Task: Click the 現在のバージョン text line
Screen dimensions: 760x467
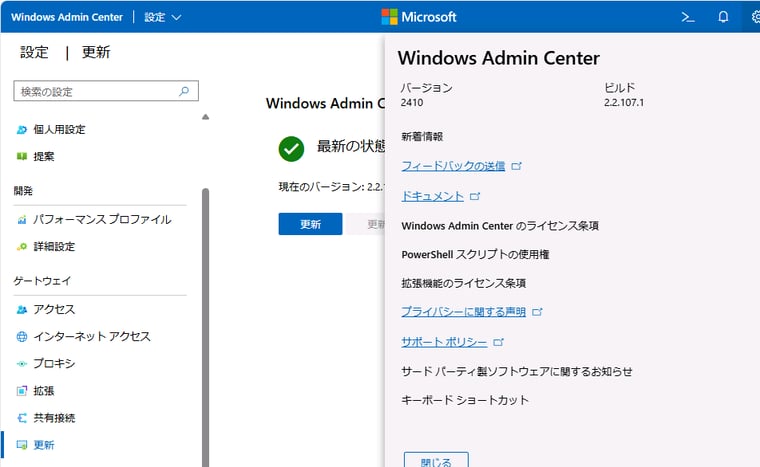Action: coord(332,187)
